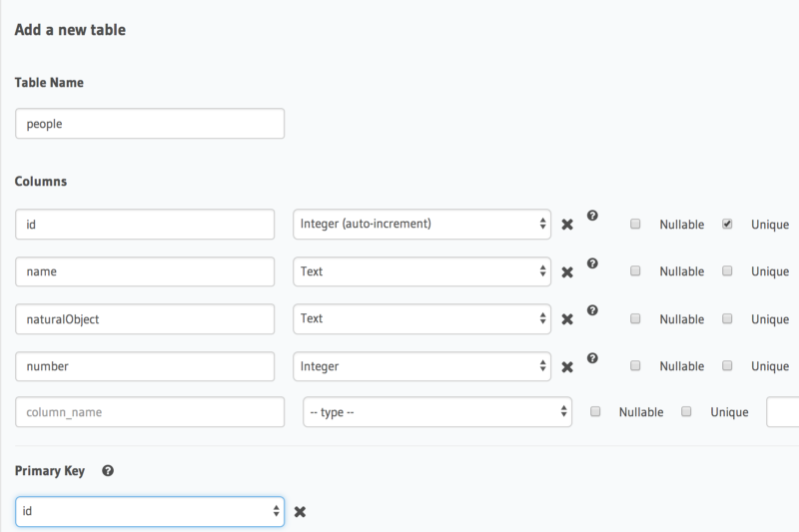Open help icon for name column
The image size is (799, 532).
click(592, 264)
